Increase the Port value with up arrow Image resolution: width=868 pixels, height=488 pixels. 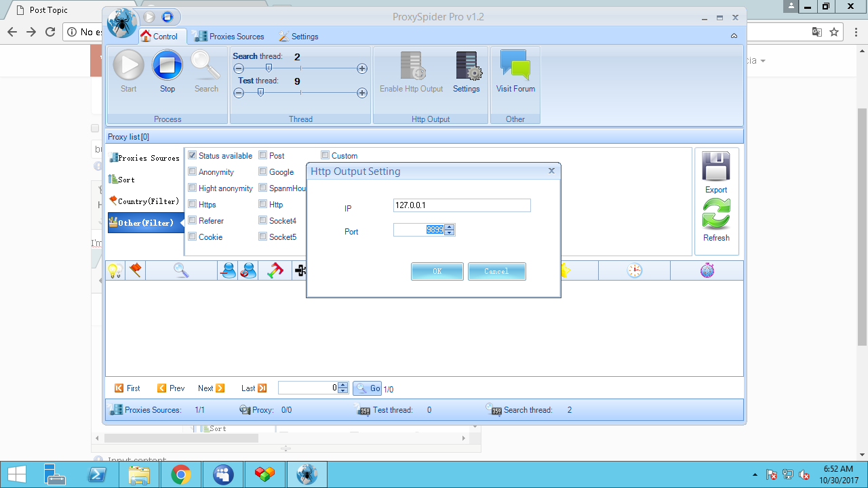[450, 227]
